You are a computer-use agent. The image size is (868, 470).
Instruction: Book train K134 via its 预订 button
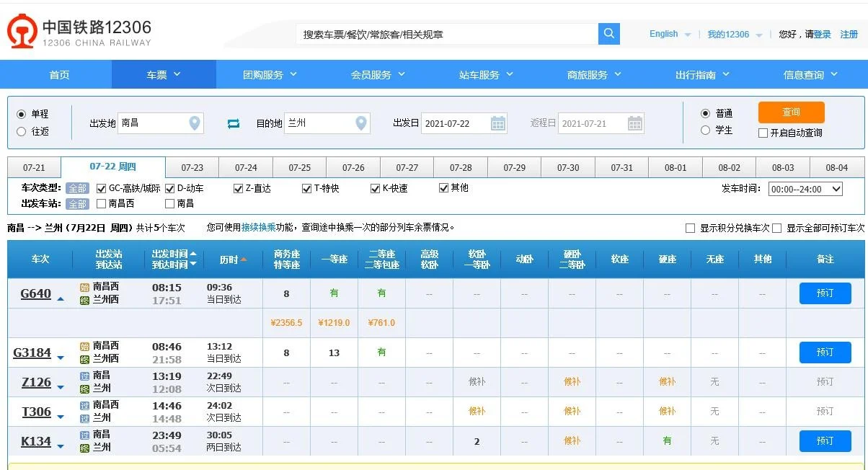click(x=824, y=440)
